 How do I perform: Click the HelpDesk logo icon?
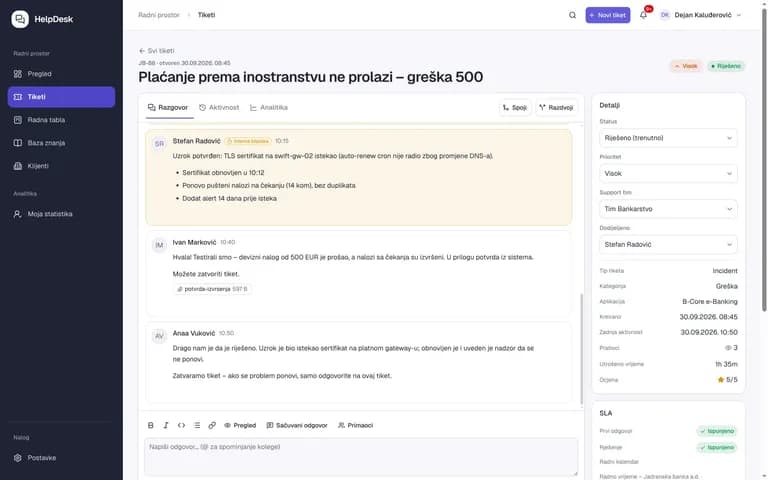(20, 19)
